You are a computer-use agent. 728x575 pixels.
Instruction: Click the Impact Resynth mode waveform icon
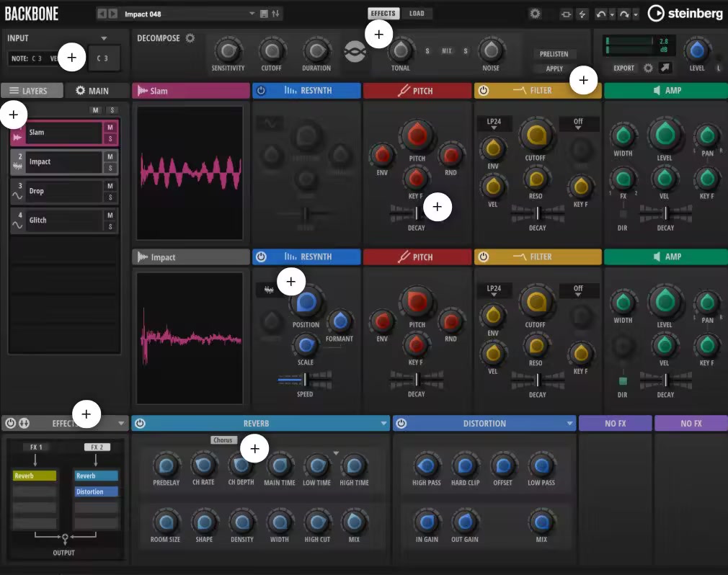click(x=269, y=290)
